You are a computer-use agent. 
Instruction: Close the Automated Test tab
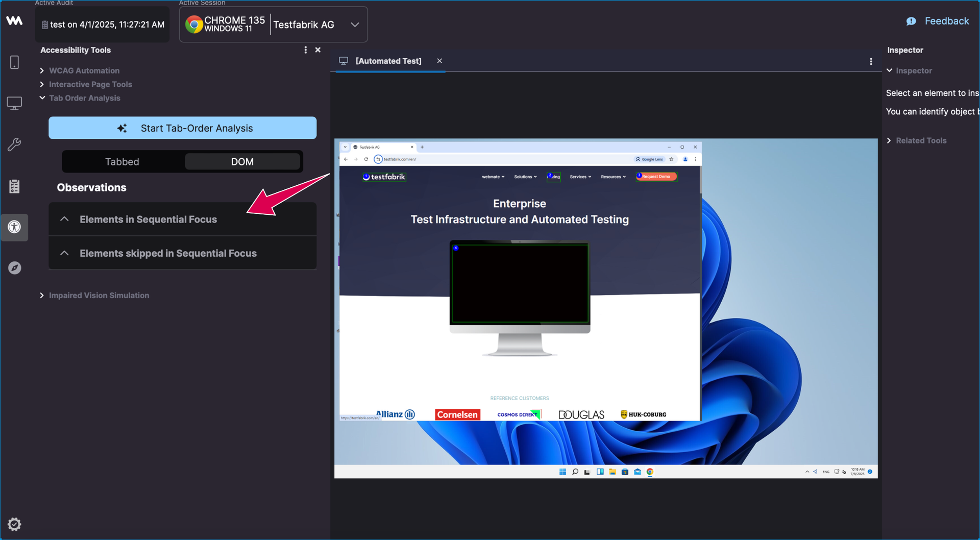pyautogui.click(x=439, y=61)
